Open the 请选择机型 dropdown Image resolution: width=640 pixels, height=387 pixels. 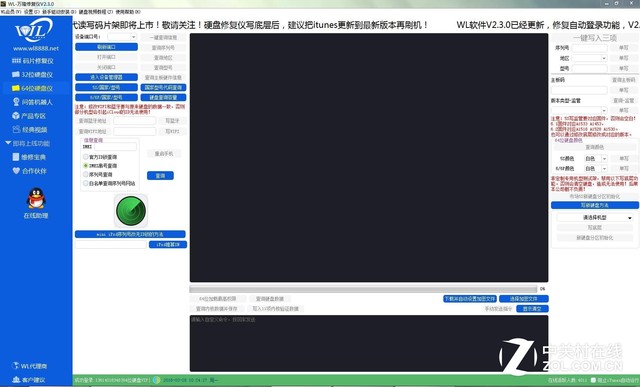pos(595,218)
